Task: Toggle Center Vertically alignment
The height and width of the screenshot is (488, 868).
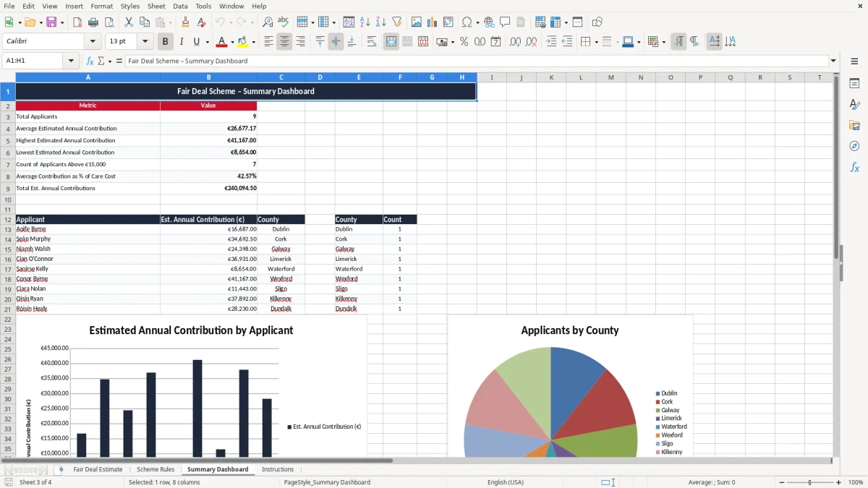Action: click(x=336, y=42)
